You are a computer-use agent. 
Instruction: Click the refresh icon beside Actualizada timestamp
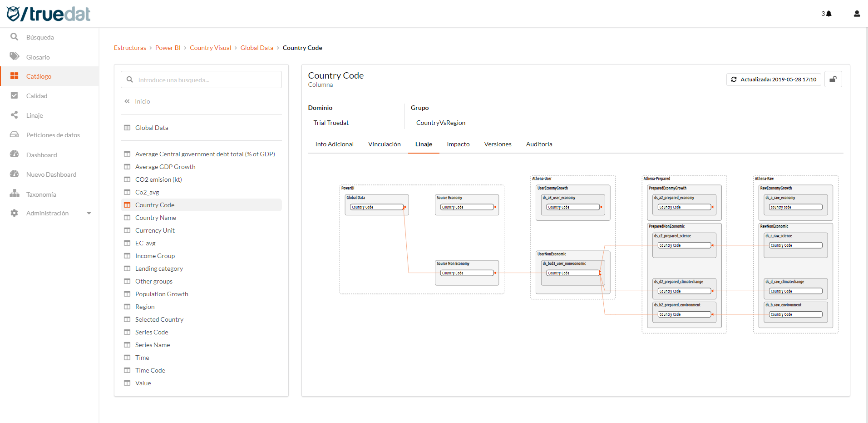coord(734,79)
